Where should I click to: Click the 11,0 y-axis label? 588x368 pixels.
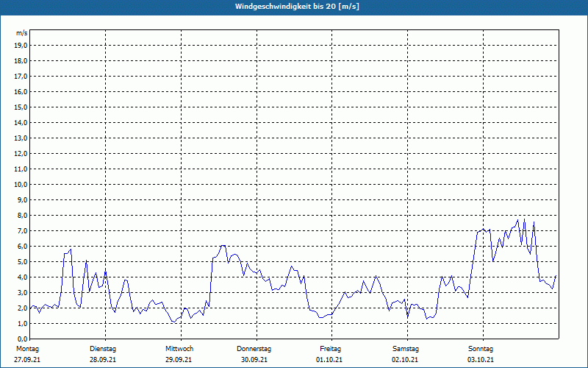click(21, 169)
